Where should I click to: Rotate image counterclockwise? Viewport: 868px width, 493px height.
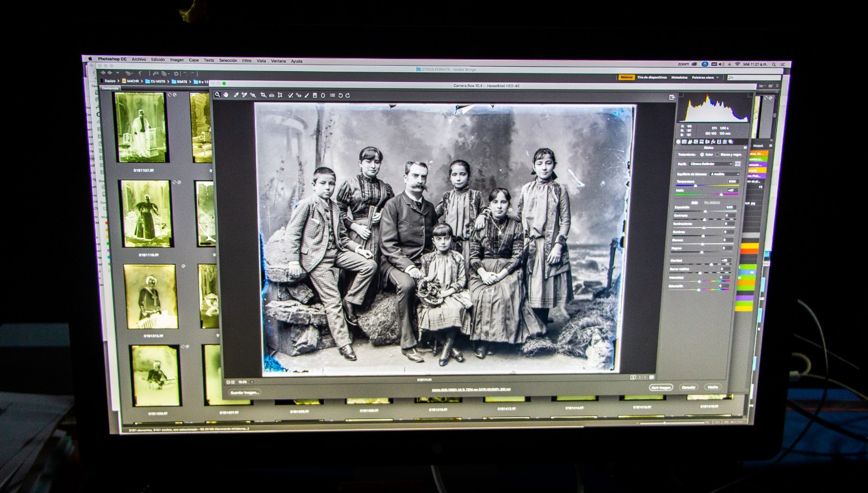(x=341, y=96)
